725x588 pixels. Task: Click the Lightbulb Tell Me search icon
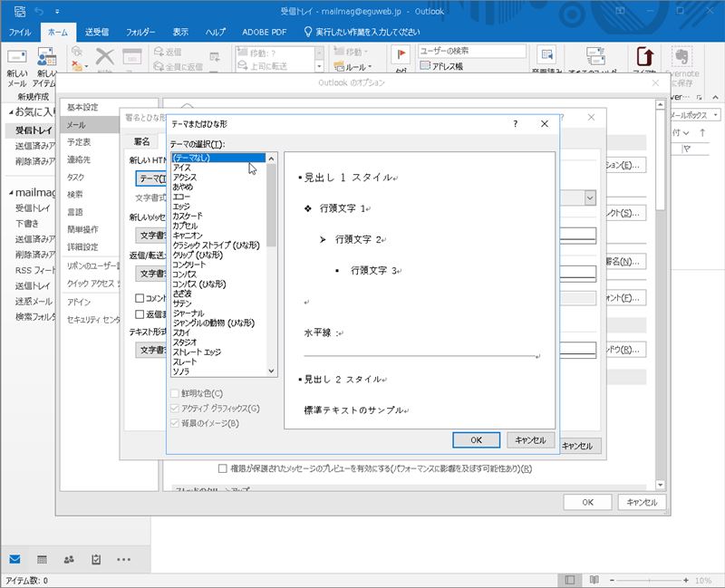pyautogui.click(x=308, y=32)
